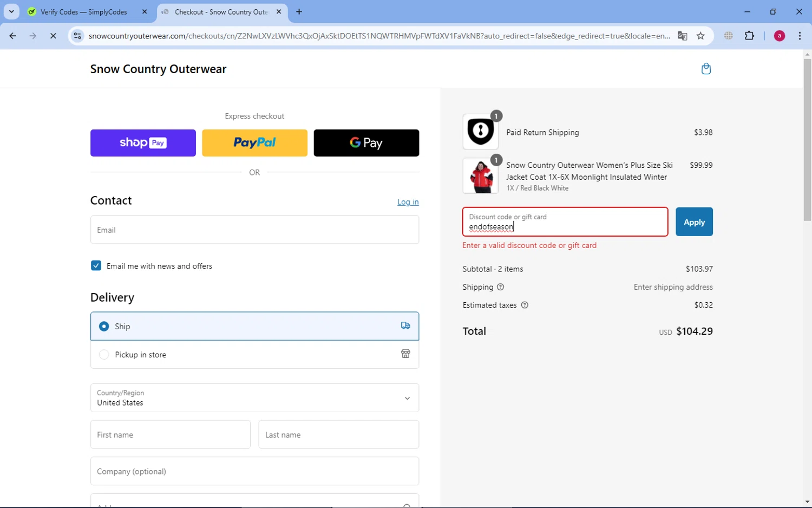
Task: Click the discount code or gift card field
Action: click(565, 222)
